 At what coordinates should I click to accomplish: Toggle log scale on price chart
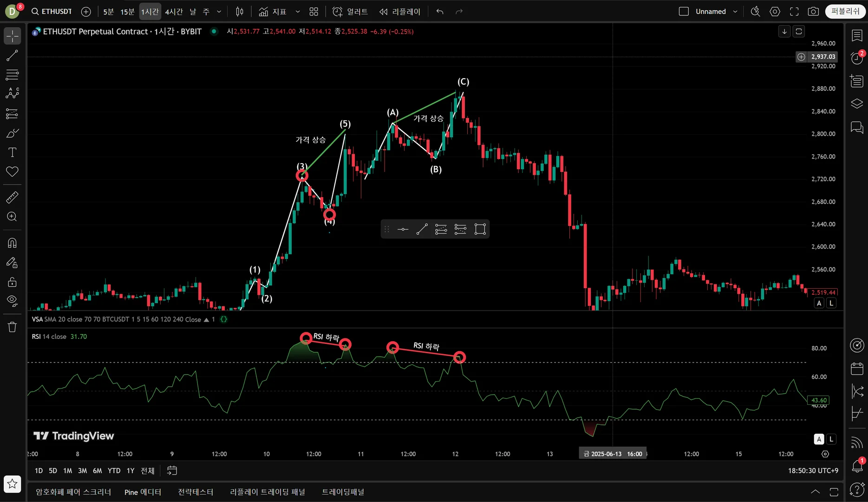tap(831, 303)
